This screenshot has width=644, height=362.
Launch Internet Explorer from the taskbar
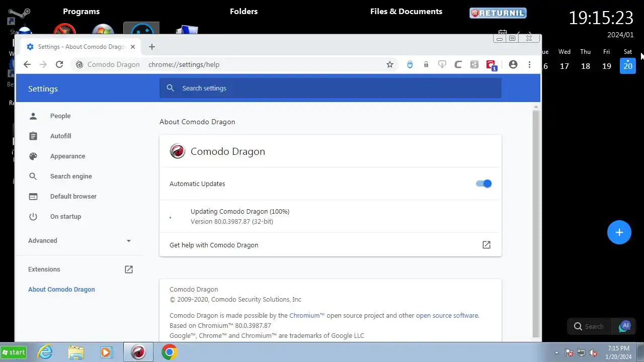click(45, 352)
